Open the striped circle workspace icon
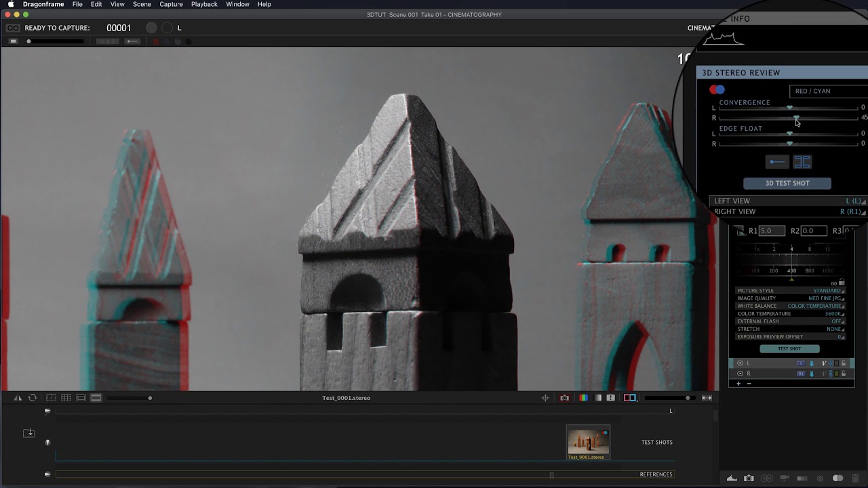868x488 pixels. (820, 479)
